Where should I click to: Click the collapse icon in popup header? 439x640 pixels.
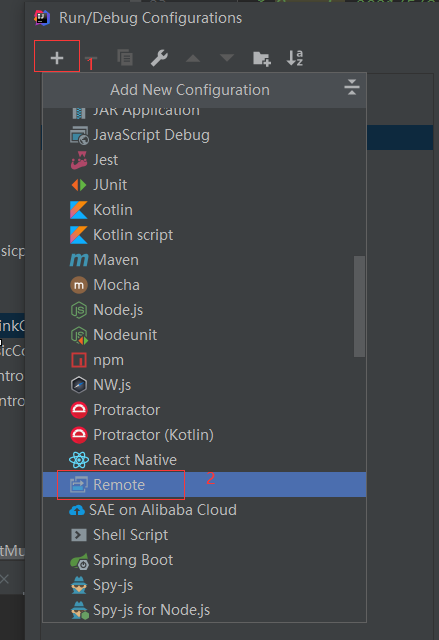point(351,87)
